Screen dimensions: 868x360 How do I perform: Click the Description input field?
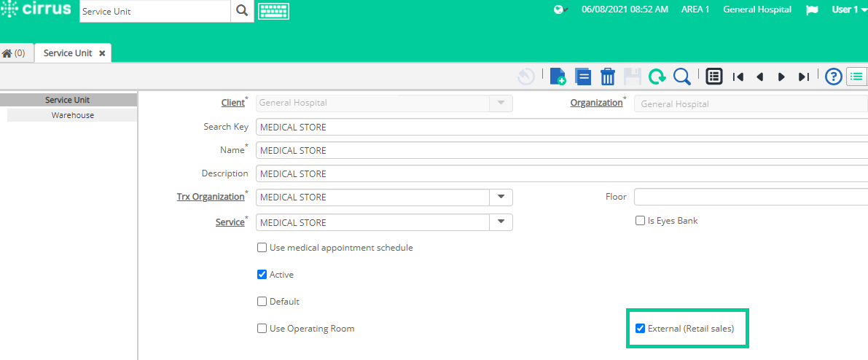pyautogui.click(x=562, y=173)
